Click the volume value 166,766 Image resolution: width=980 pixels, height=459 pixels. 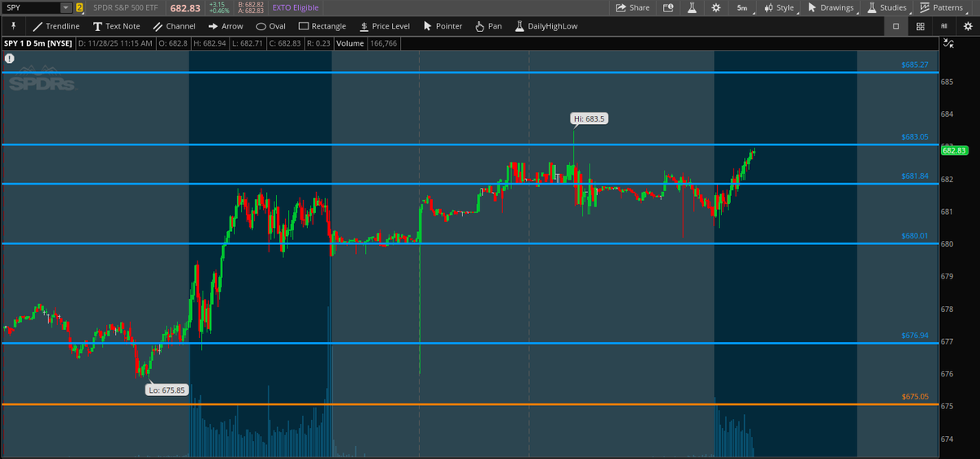point(384,42)
